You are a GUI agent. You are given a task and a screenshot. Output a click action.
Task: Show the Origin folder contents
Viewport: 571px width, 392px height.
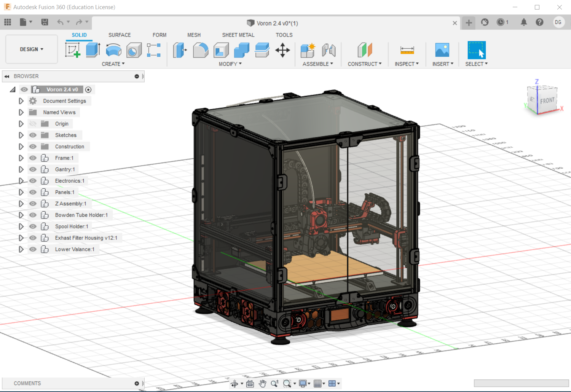21,123
